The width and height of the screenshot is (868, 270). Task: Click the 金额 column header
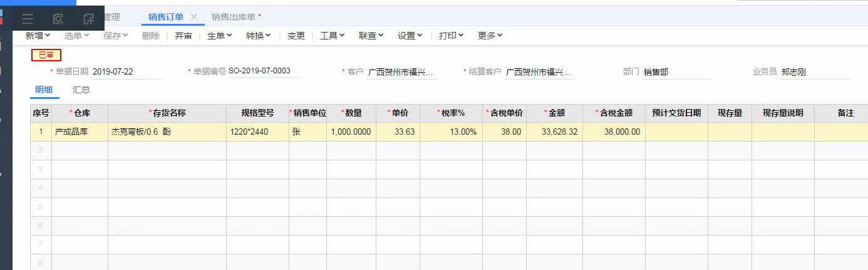(554, 113)
